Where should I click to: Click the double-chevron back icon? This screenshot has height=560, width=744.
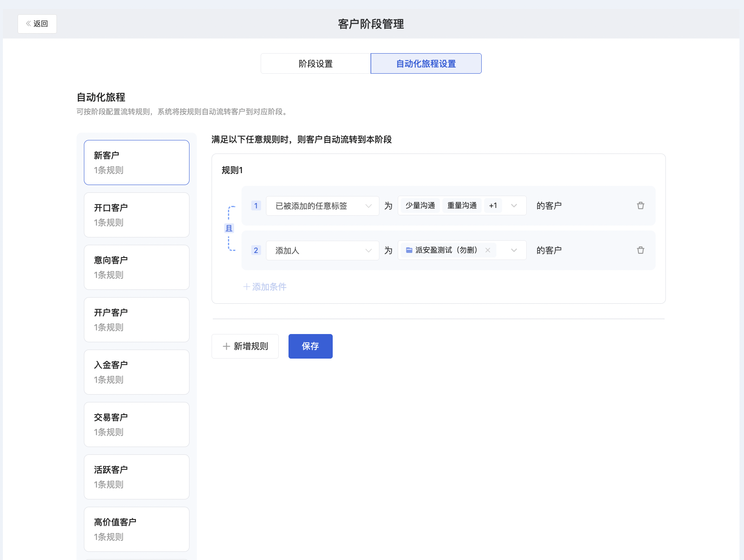click(x=29, y=24)
